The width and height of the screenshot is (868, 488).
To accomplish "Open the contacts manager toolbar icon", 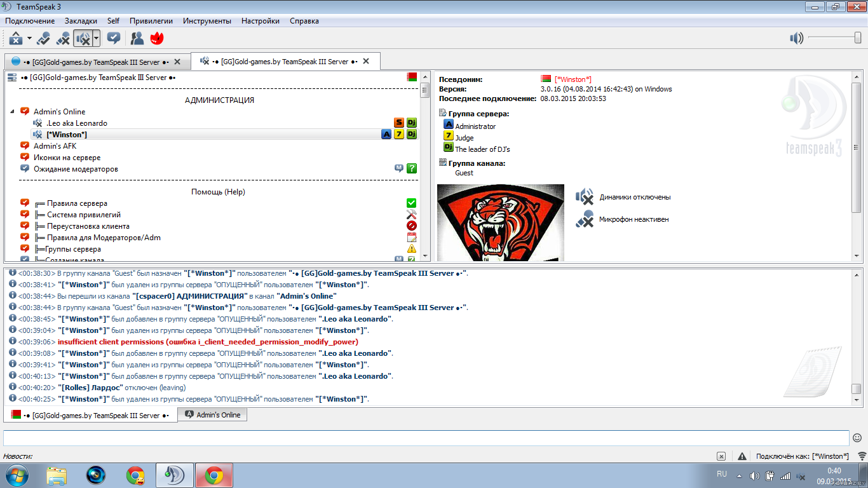I will [137, 39].
